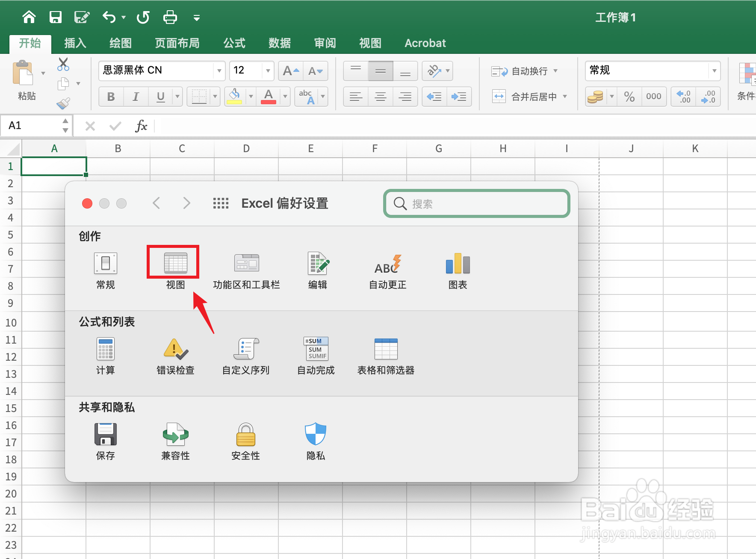Open Custom Lists (自定义序列) preferences
Viewport: 756px width, 559px height.
246,356
